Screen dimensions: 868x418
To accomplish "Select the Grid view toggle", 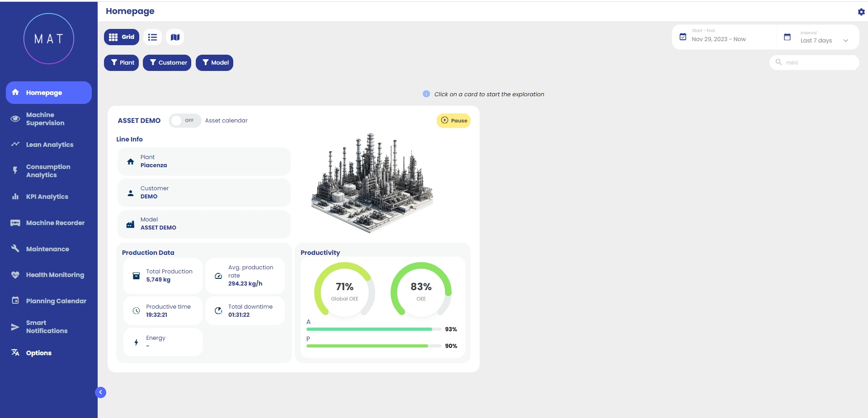I will (122, 37).
